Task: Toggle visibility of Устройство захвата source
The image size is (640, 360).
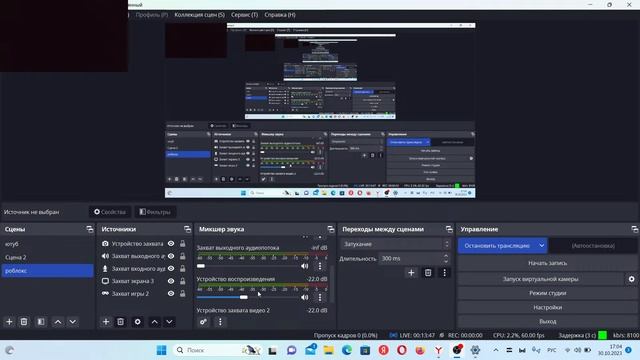Action: pos(171,244)
